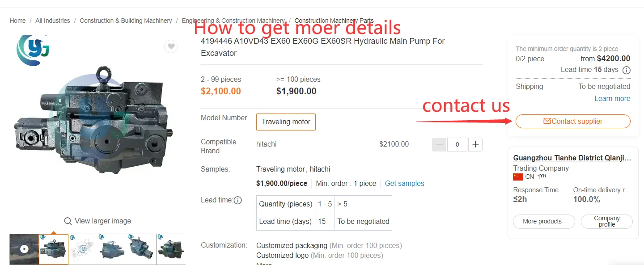Screen dimensions: 644x265
Task: Click the quantity input field
Action: (x=457, y=144)
